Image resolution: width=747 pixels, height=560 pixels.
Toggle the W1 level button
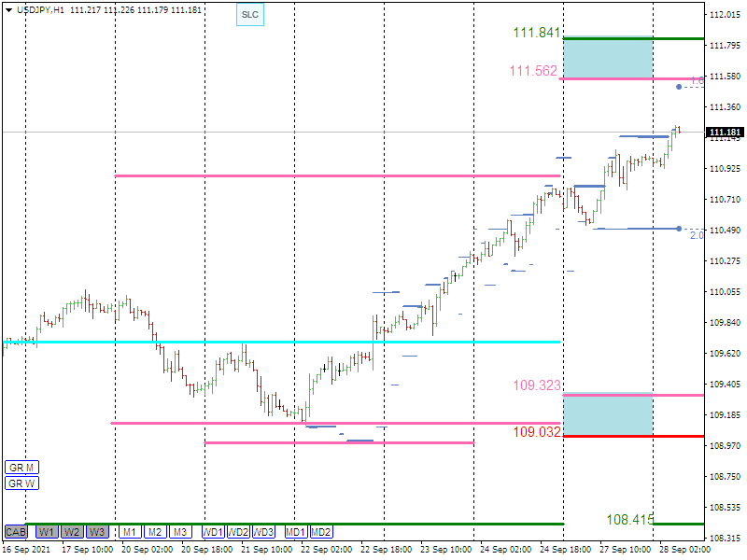point(46,532)
